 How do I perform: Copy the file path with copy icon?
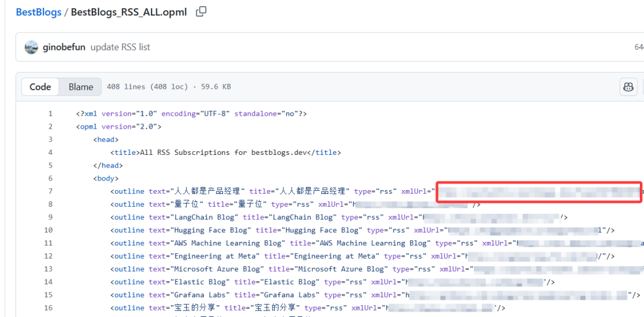pos(202,11)
